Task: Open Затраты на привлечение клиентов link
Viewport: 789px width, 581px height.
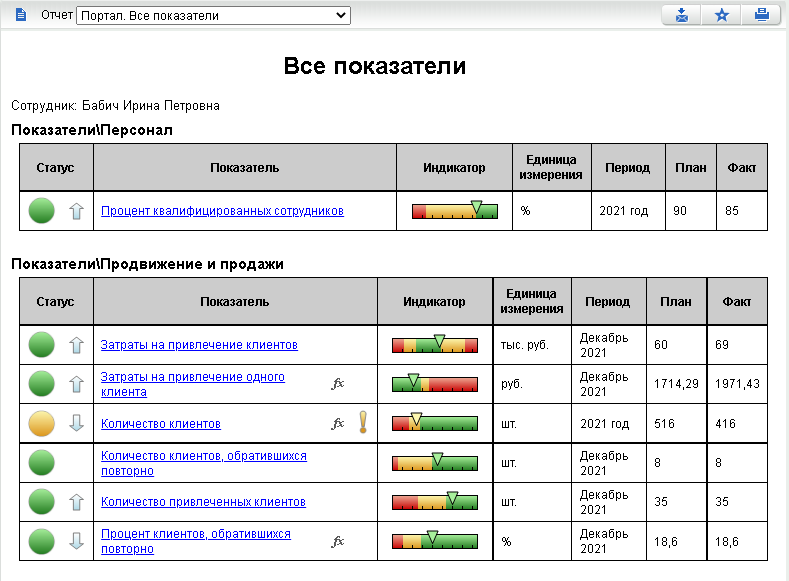Action: click(x=199, y=345)
